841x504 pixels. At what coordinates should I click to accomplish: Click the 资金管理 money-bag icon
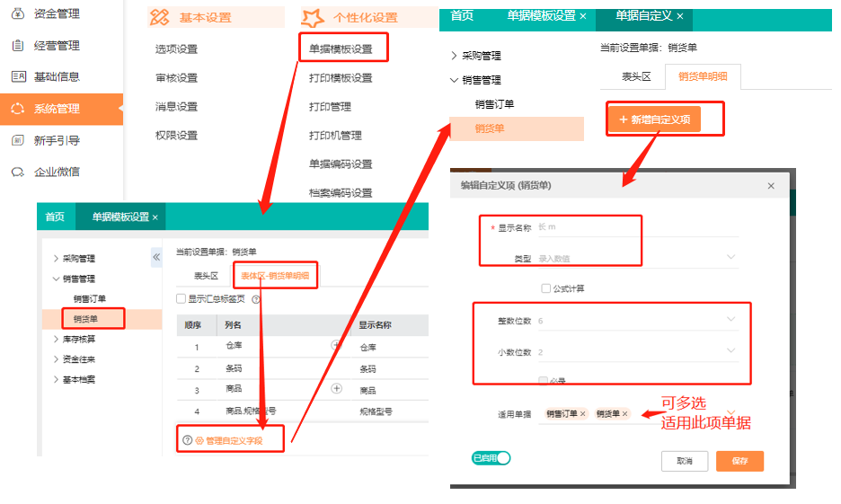coord(18,13)
